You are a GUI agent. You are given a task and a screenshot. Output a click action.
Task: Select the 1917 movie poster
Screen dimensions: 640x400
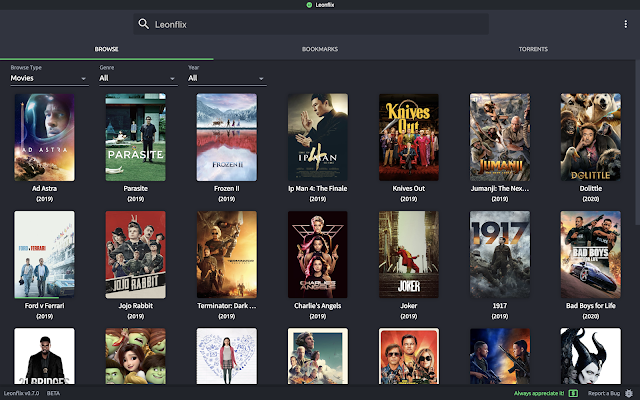point(500,254)
